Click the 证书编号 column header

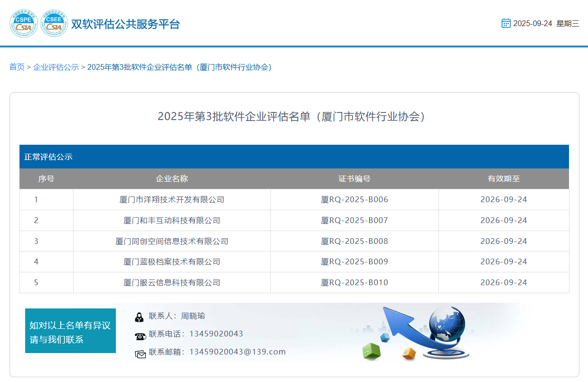pyautogui.click(x=354, y=179)
